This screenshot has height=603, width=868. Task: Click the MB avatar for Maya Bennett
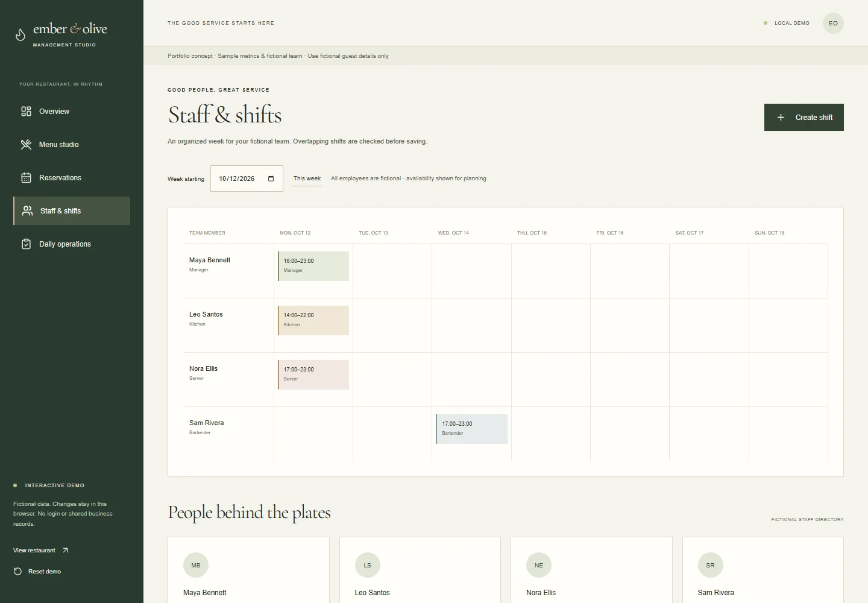click(196, 566)
